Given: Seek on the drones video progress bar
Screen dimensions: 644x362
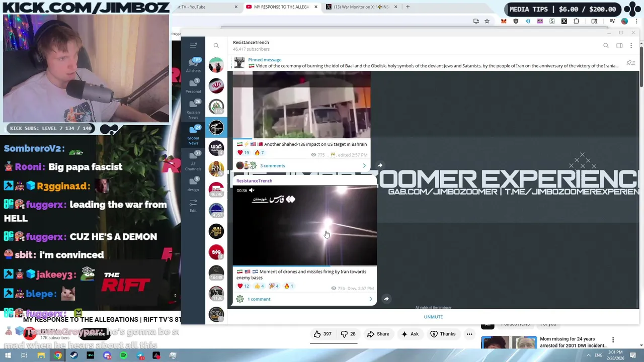Looking at the screenshot, I should pos(305,265).
